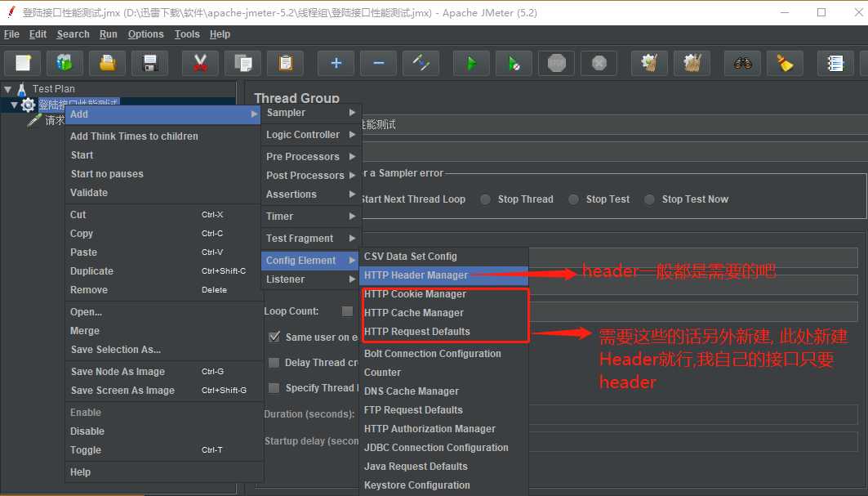Click the Copy toolbar icon
The width and height of the screenshot is (868, 496).
tap(243, 63)
